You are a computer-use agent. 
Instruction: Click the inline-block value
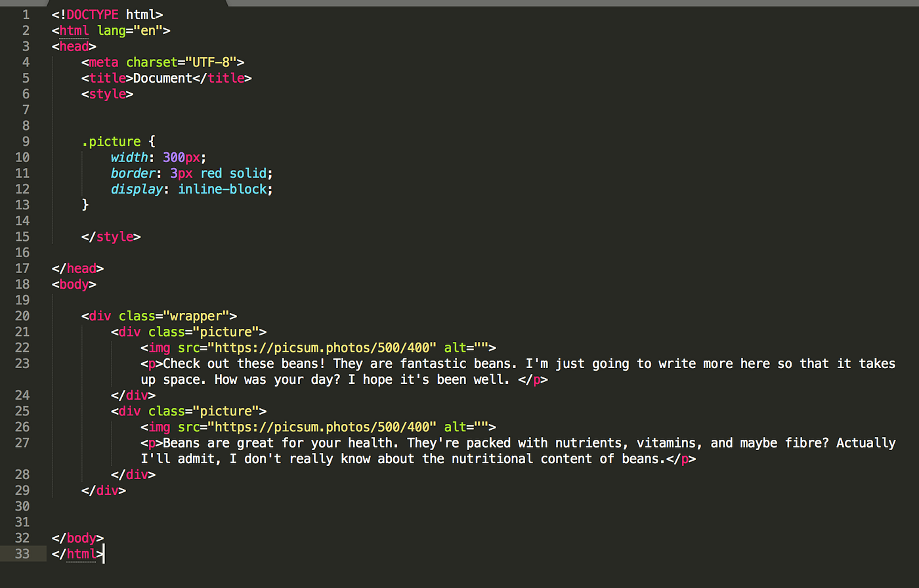click(223, 189)
